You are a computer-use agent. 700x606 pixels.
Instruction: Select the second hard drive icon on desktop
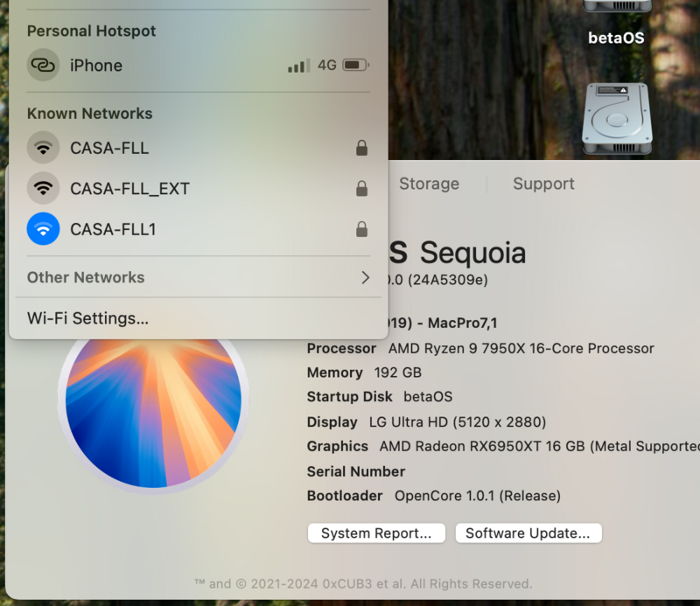point(617,119)
